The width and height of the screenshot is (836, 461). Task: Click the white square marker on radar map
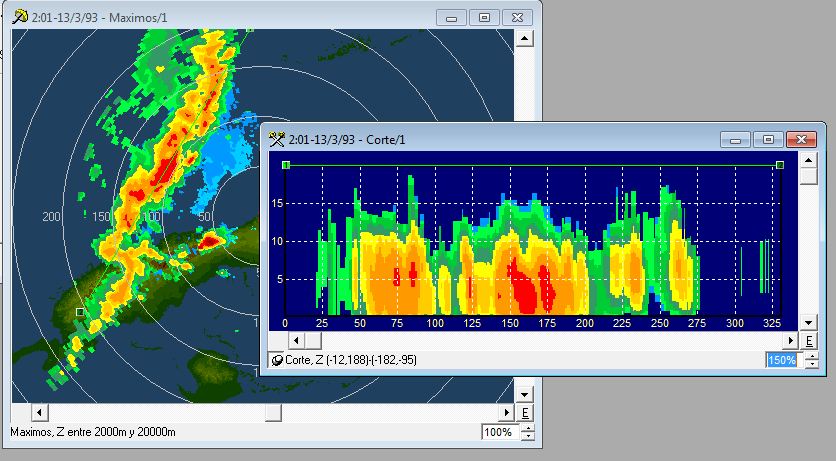coord(80,312)
